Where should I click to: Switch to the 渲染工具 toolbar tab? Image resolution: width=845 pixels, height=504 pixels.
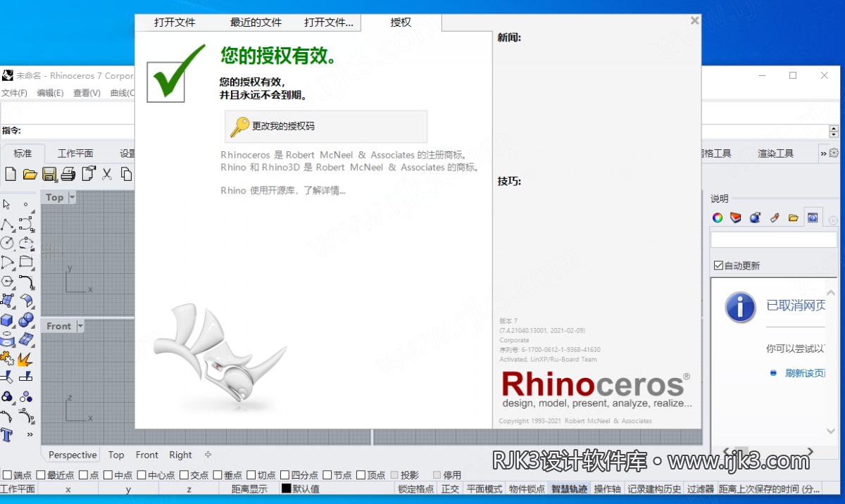(775, 153)
